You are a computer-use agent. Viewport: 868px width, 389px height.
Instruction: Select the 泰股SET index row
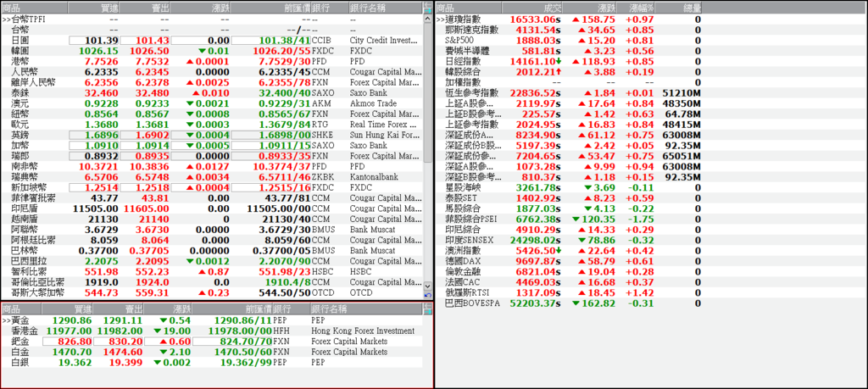(x=569, y=198)
